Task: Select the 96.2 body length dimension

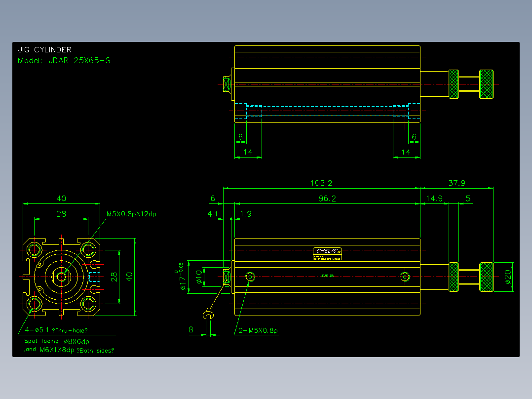Action: pos(327,199)
